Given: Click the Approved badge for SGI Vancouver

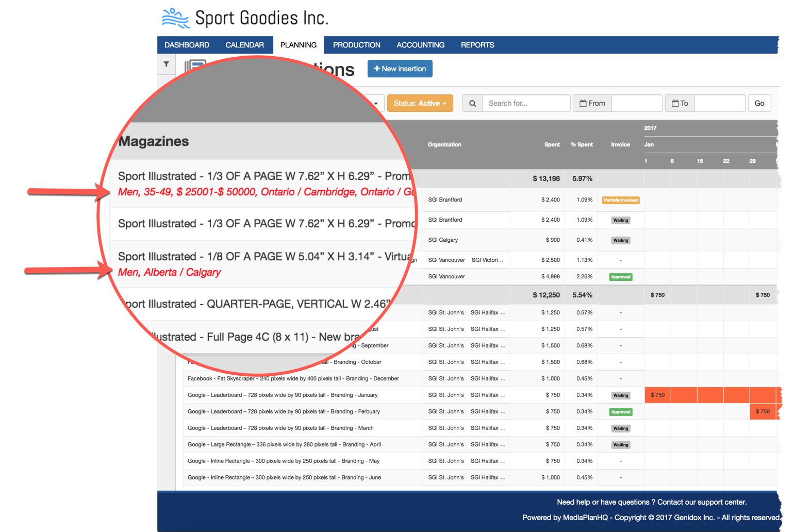Looking at the screenshot, I should tap(621, 277).
